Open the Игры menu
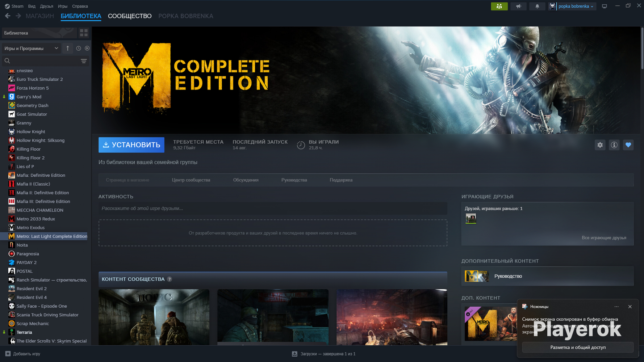Screen dimensions: 644x362 [63, 6]
